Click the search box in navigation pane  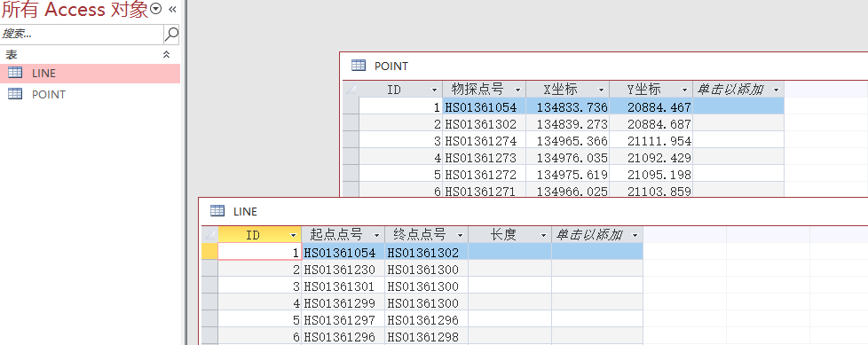point(82,34)
